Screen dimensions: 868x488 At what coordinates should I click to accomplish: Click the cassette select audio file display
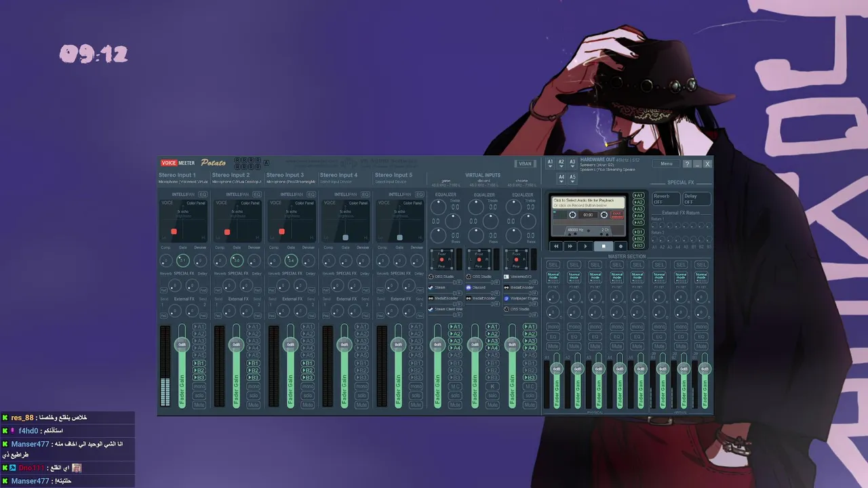pos(588,203)
